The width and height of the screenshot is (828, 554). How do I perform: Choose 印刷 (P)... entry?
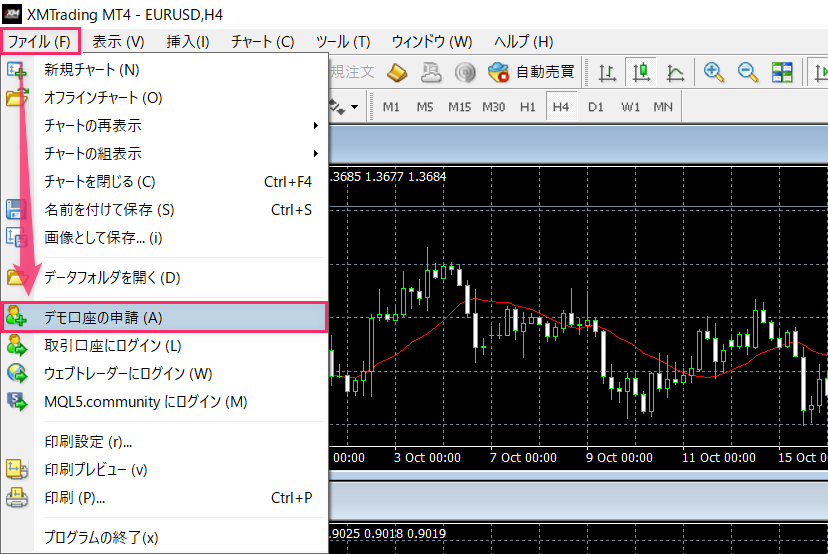point(164,497)
